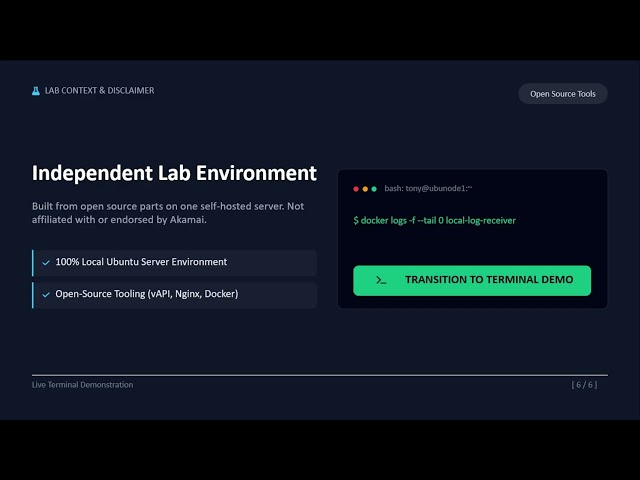
Task: Click the green window dot in terminal
Action: [x=374, y=189]
